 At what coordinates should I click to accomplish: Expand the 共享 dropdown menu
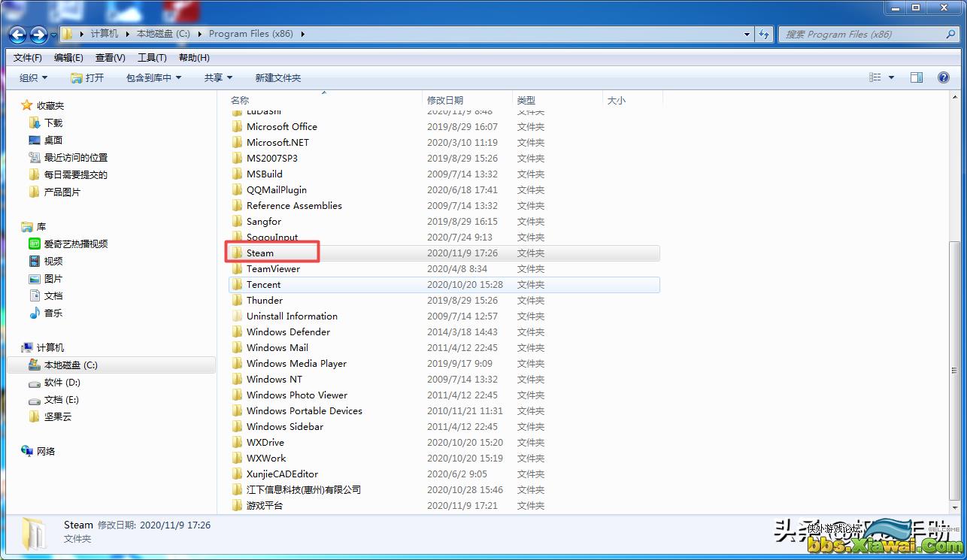[218, 77]
